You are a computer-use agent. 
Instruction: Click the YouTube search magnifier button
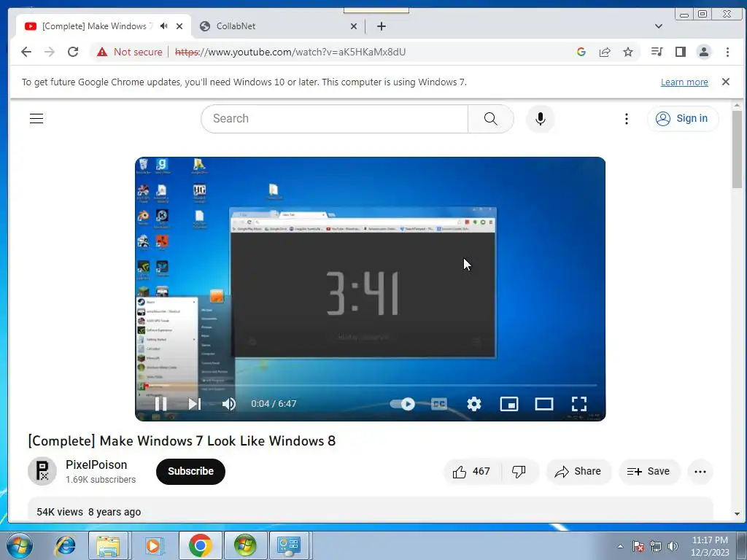click(491, 119)
